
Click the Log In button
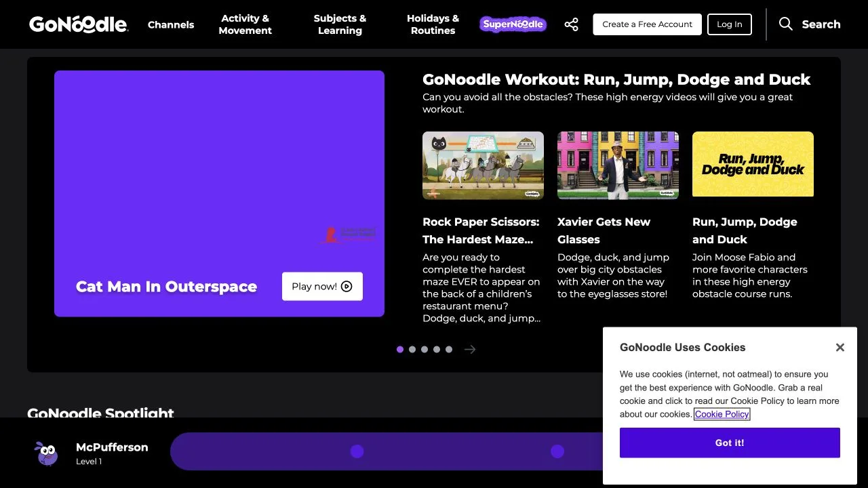[730, 24]
